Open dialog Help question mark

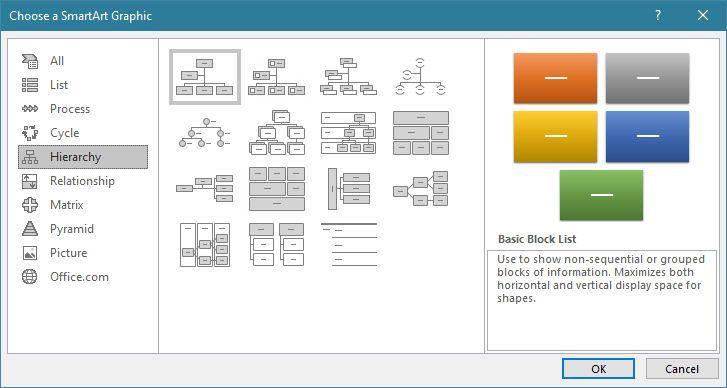coord(658,15)
